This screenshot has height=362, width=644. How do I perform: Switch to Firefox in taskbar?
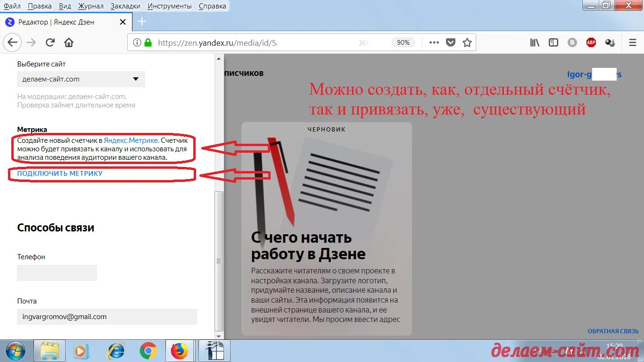(x=180, y=351)
